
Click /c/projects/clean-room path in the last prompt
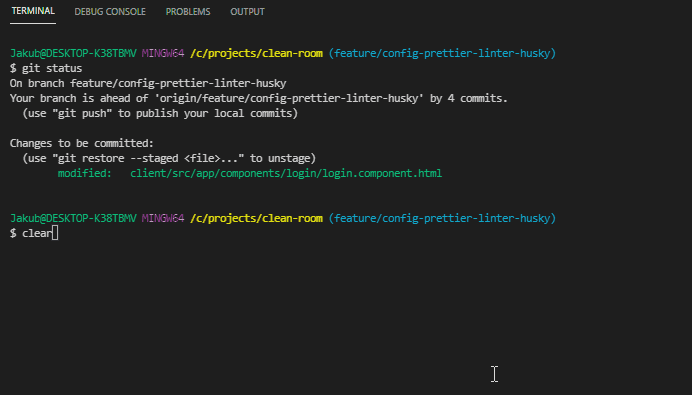point(256,218)
